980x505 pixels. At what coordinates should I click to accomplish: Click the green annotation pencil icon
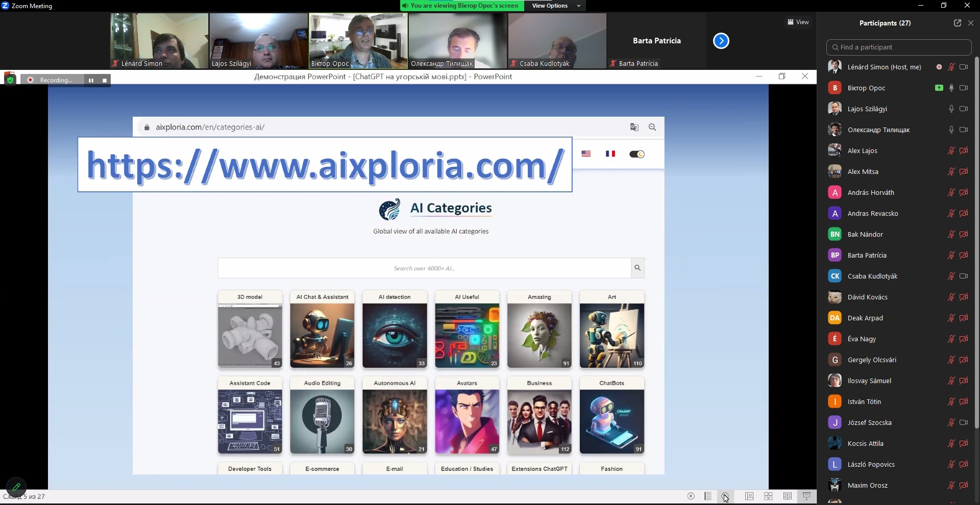point(16,487)
